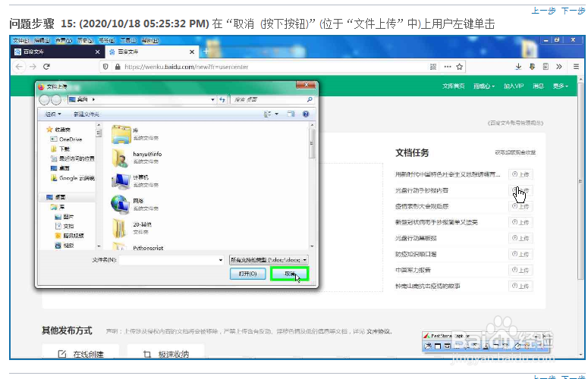
Task: Open help icon in upload dialog
Action: [306, 114]
